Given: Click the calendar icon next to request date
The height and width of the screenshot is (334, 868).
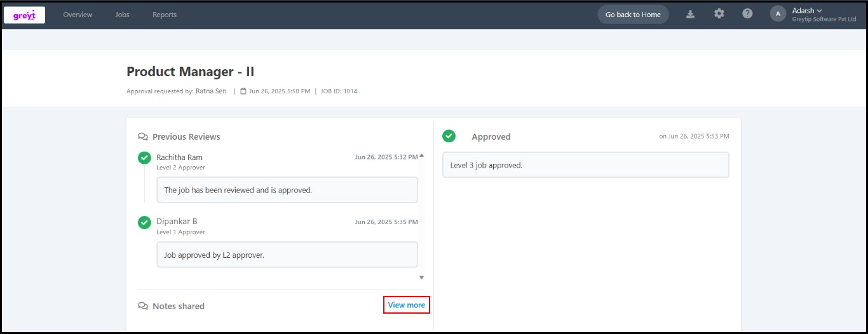Looking at the screenshot, I should [243, 91].
